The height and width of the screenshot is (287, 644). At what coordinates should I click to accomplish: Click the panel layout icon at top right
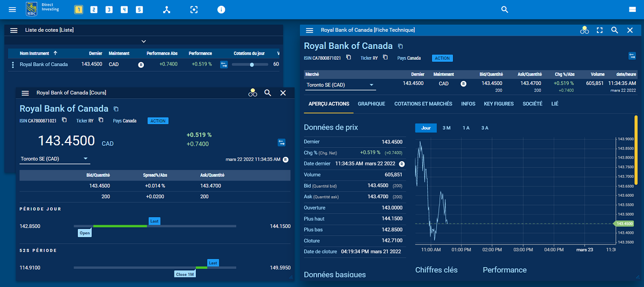632,10
